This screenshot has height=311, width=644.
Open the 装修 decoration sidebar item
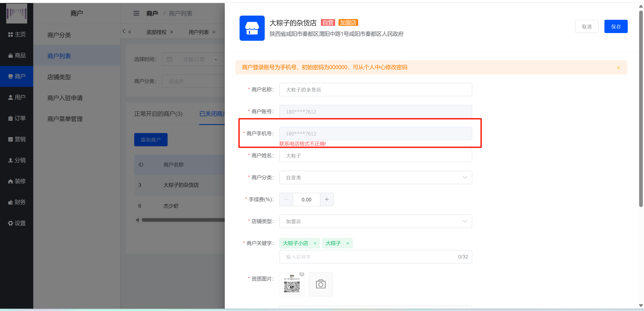(16, 181)
